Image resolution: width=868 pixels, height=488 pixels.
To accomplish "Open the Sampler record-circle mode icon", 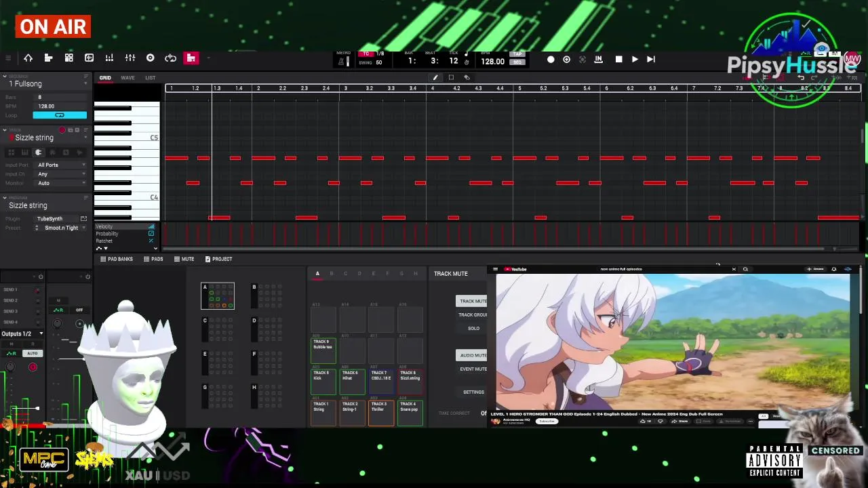I will click(x=151, y=58).
